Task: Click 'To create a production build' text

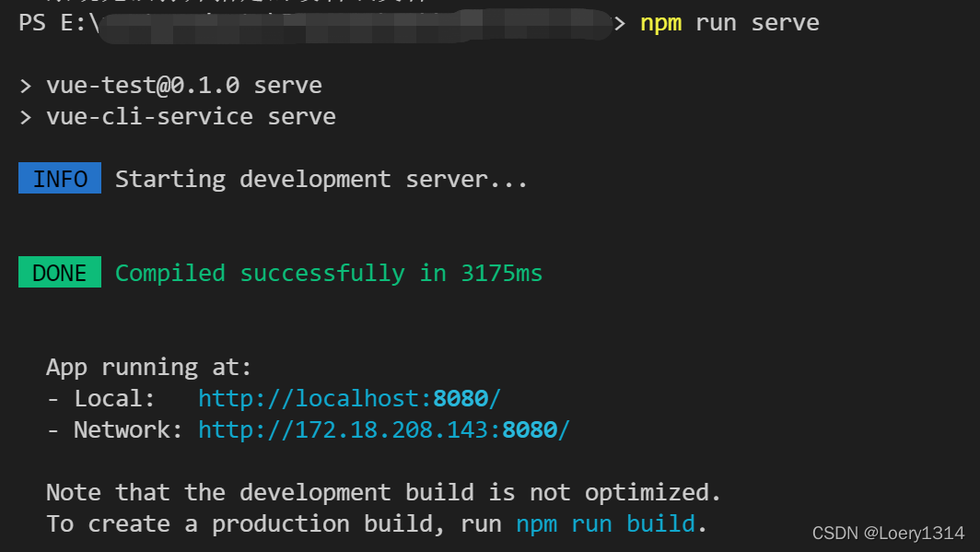Action: click(245, 523)
